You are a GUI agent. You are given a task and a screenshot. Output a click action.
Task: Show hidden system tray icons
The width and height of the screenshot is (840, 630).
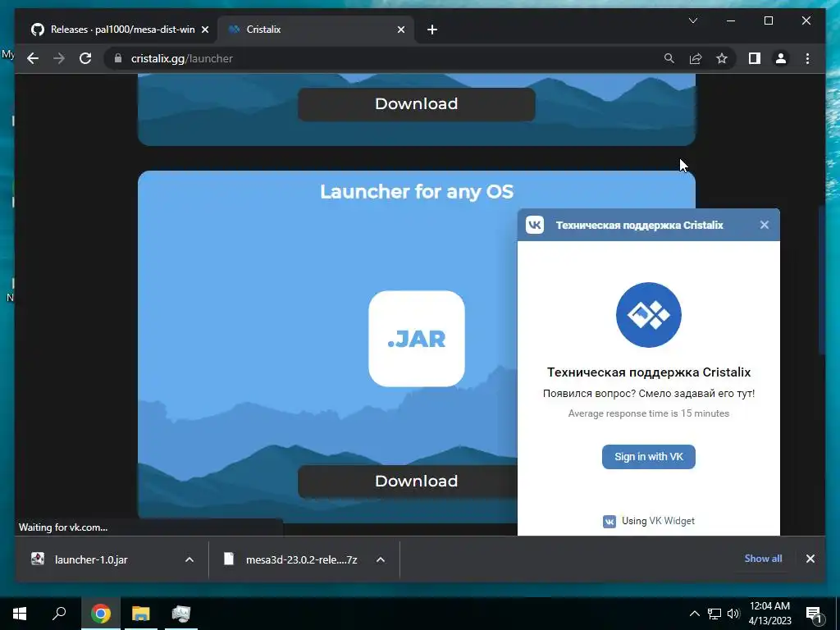pos(694,614)
